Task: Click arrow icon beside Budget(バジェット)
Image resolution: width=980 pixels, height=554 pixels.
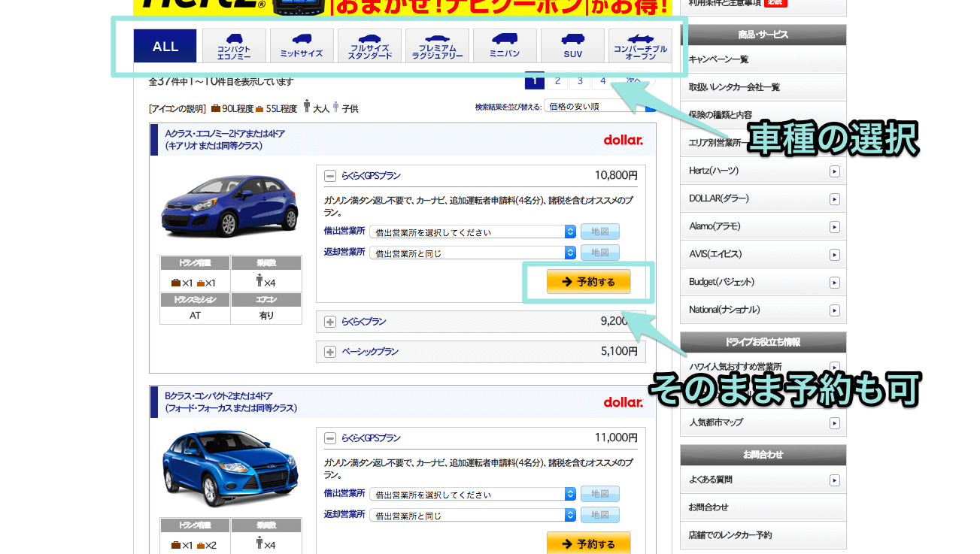Action: (x=834, y=283)
